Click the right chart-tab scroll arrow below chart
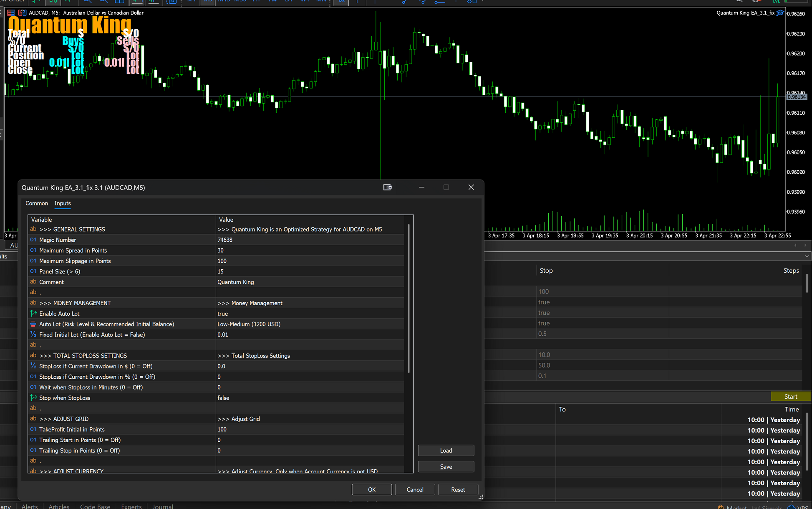The height and width of the screenshot is (509, 812). coord(805,246)
